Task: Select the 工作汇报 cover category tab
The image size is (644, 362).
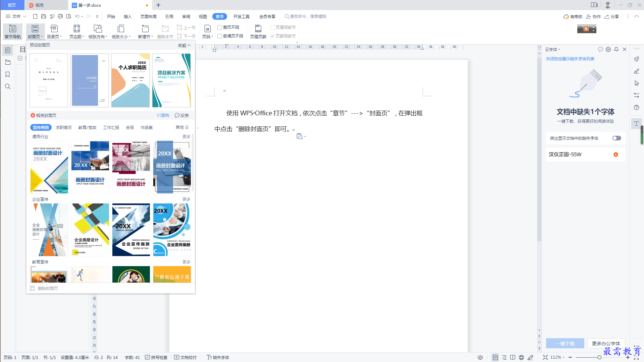Action: click(111, 127)
